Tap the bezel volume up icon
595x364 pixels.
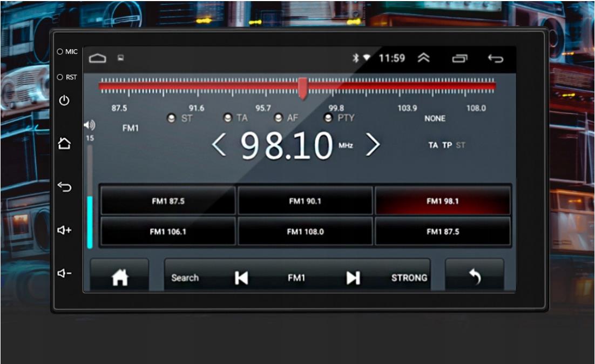(x=64, y=230)
